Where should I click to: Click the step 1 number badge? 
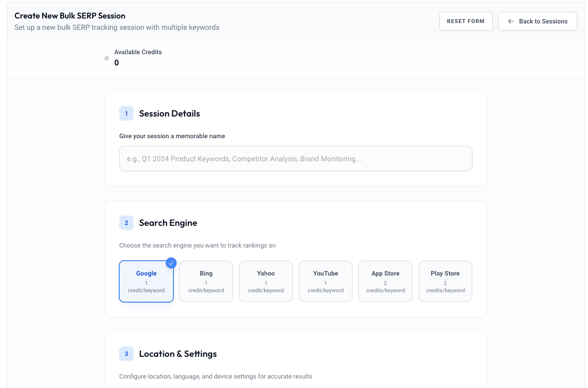[126, 113]
